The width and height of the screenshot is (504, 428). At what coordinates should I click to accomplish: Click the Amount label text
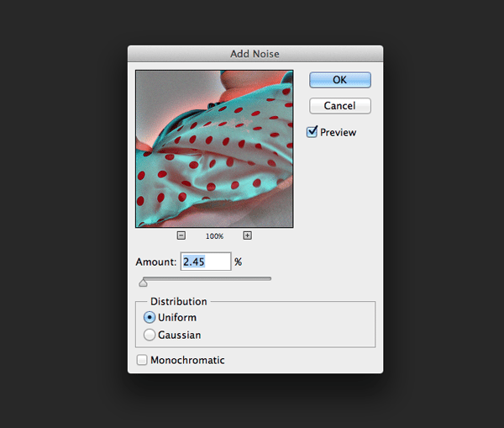click(155, 262)
